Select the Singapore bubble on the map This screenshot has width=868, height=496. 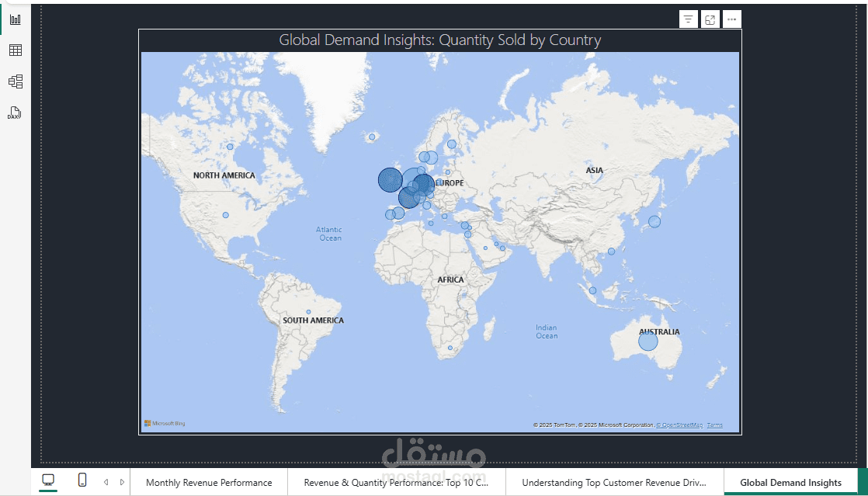tap(592, 290)
